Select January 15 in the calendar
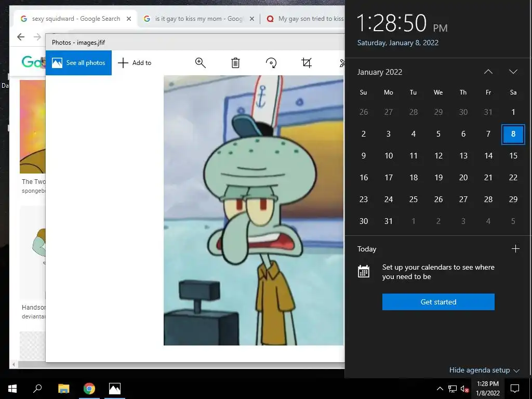The height and width of the screenshot is (399, 532). pos(513,156)
